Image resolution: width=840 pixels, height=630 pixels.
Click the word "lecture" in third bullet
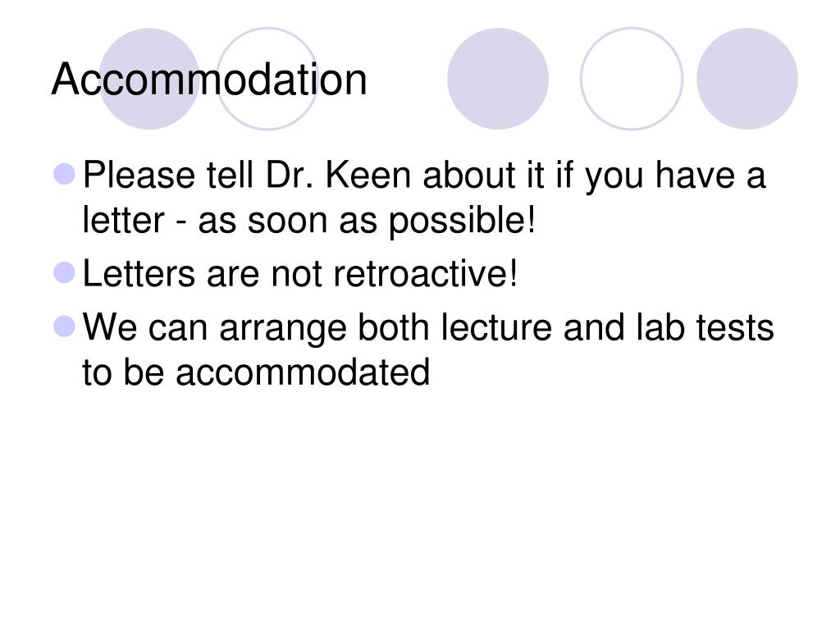pyautogui.click(x=496, y=326)
